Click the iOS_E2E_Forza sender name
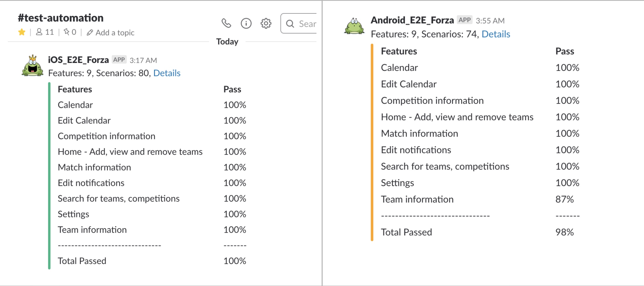 [79, 60]
